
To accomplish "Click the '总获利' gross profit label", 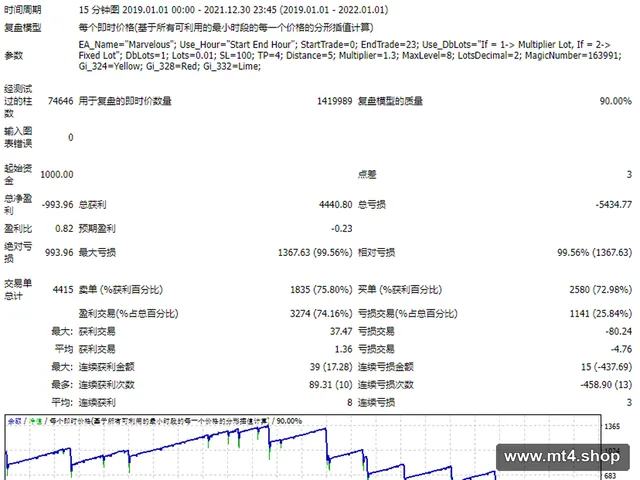I will click(92, 204).
